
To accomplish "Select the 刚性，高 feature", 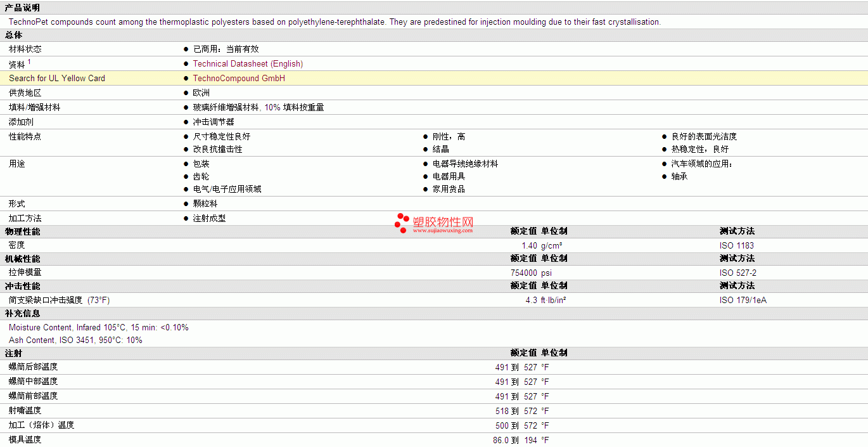I will pyautogui.click(x=449, y=136).
